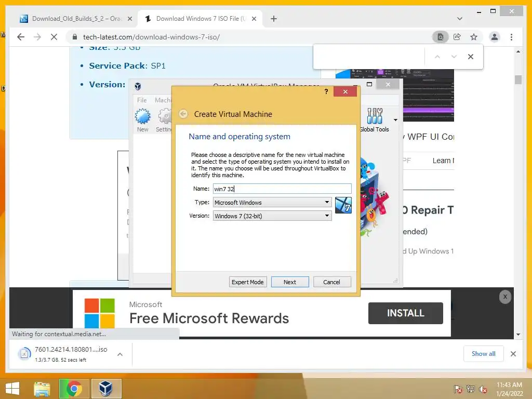Close the find bar

(471, 57)
